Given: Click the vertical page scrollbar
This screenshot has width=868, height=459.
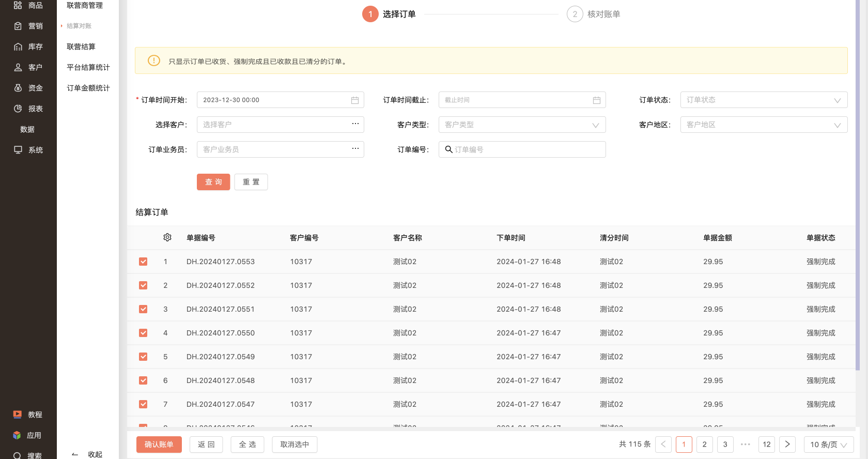Looking at the screenshot, I should click(858, 185).
